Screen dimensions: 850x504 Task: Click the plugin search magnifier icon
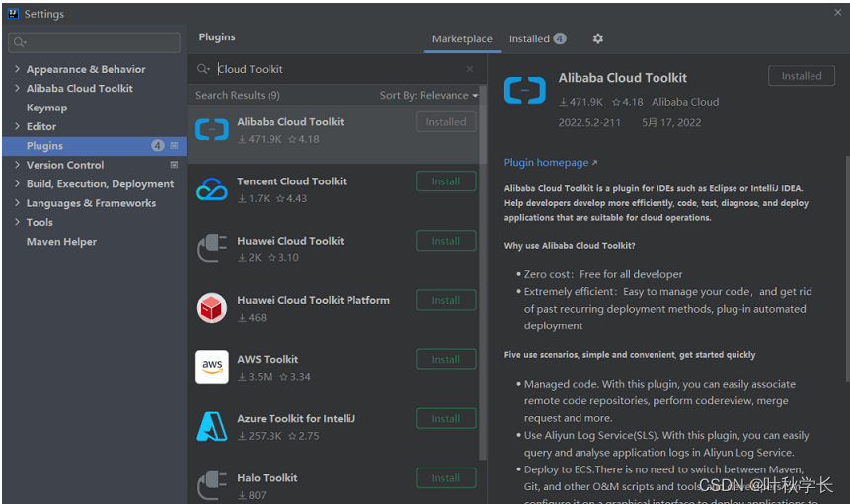(203, 69)
